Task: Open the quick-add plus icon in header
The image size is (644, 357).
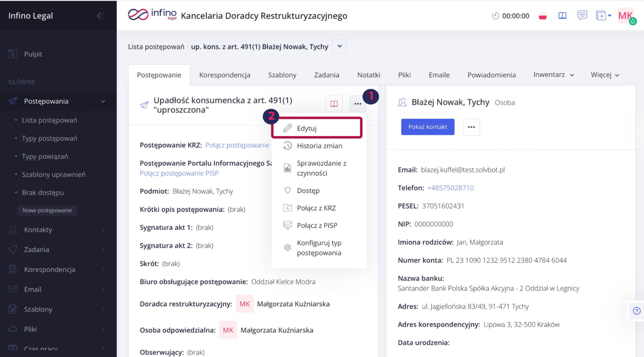Action: tap(603, 16)
